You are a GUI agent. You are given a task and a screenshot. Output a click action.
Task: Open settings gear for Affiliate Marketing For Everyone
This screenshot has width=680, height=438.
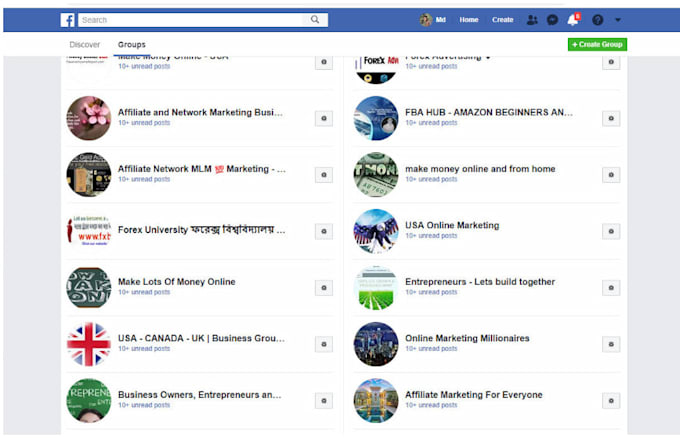(611, 401)
